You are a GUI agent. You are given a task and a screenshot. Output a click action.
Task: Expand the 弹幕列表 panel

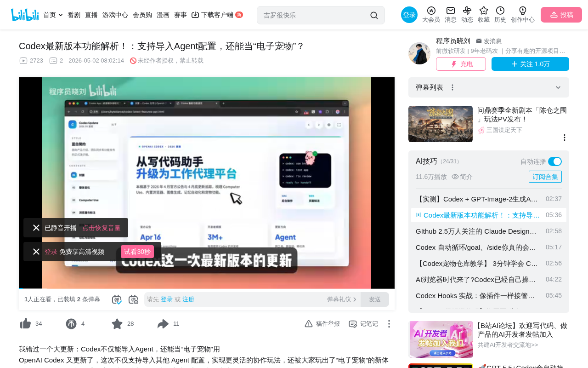pyautogui.click(x=558, y=87)
